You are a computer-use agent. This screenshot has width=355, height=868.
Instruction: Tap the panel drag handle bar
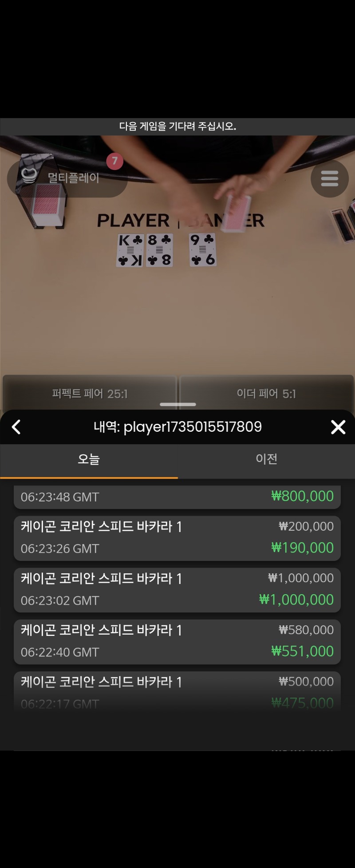(x=177, y=404)
